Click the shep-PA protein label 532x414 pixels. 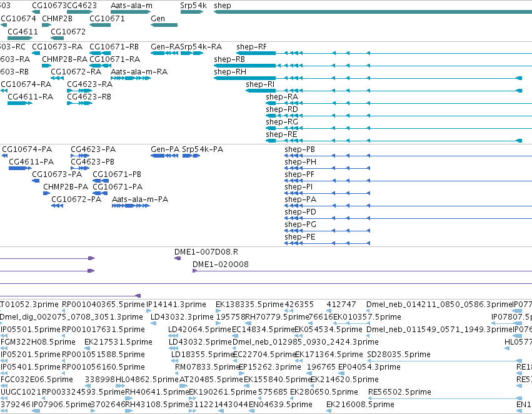coord(300,200)
